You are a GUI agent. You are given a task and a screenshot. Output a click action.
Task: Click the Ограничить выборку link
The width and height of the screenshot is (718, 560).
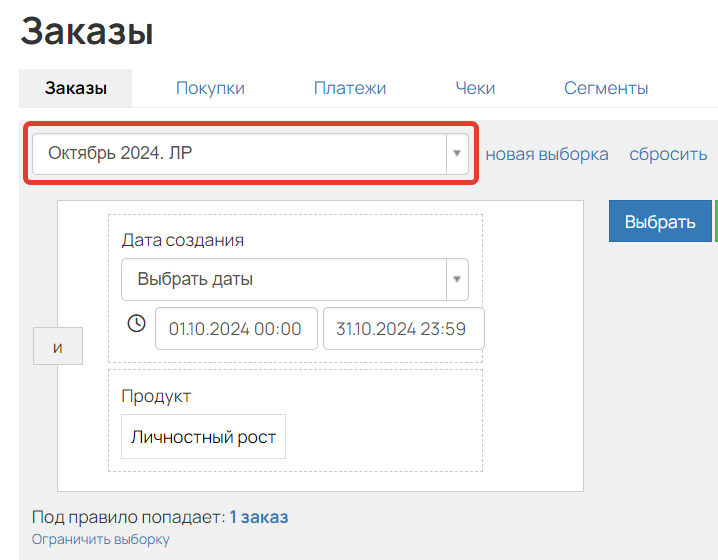click(100, 539)
